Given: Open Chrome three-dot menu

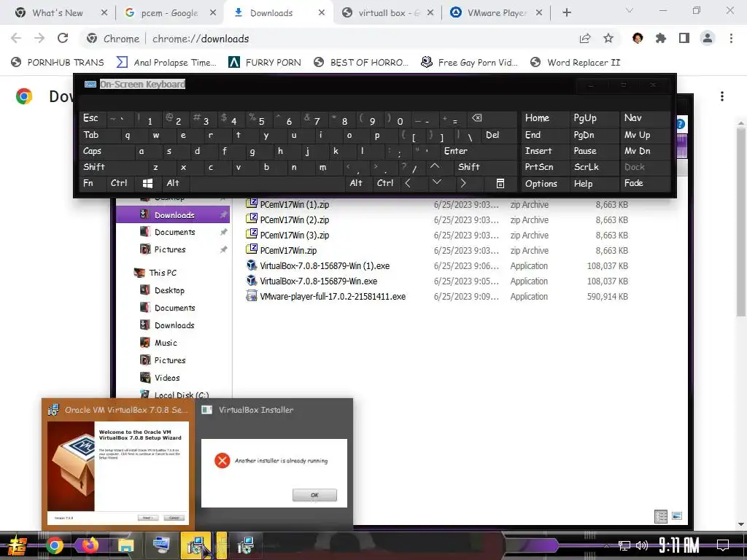Looking at the screenshot, I should 731,39.
